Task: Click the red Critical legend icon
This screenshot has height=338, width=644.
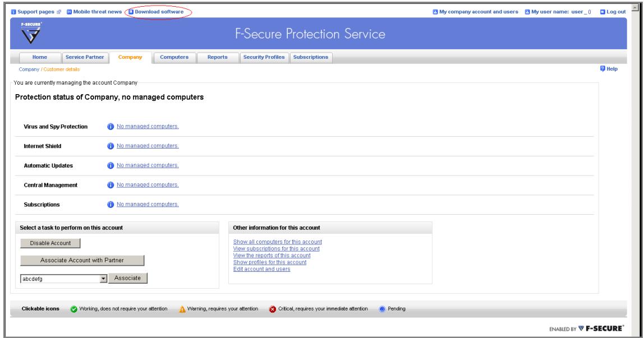Action: (x=273, y=309)
